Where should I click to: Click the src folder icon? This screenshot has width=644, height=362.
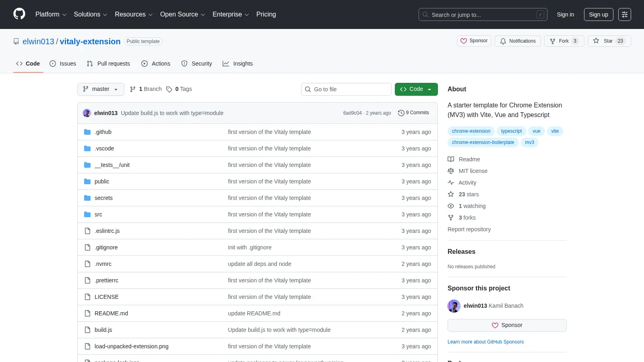point(87,214)
